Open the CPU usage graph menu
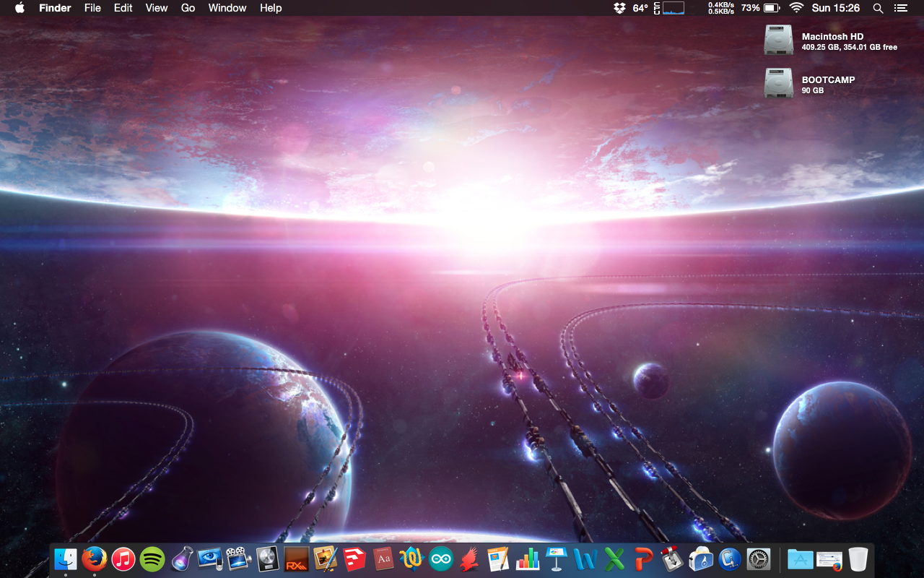 click(669, 8)
